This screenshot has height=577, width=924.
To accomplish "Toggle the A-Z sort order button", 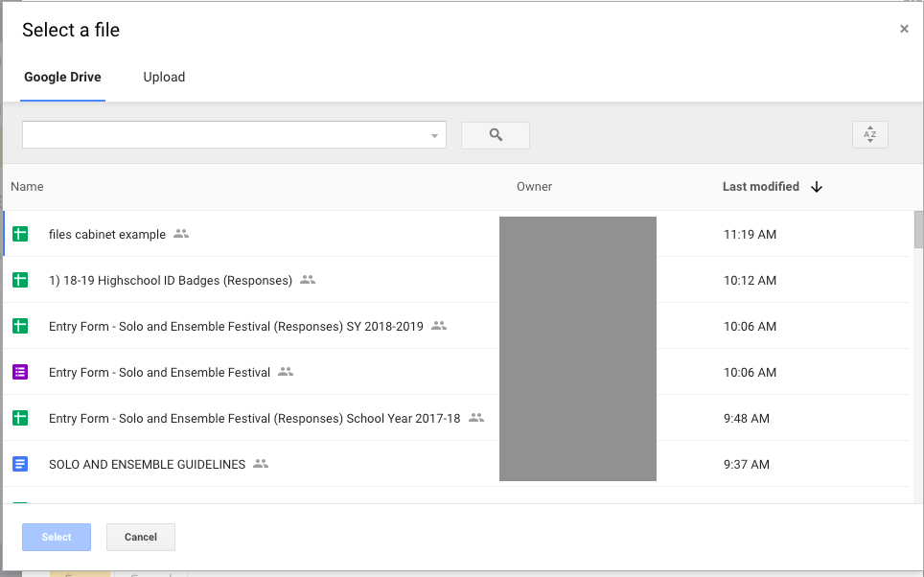I will click(869, 135).
